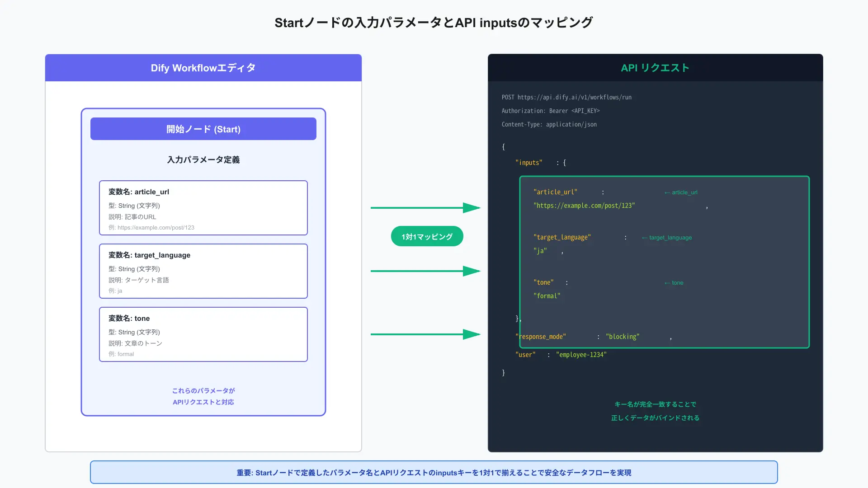
Task: Click the "inputs" JSON key
Action: (x=529, y=163)
